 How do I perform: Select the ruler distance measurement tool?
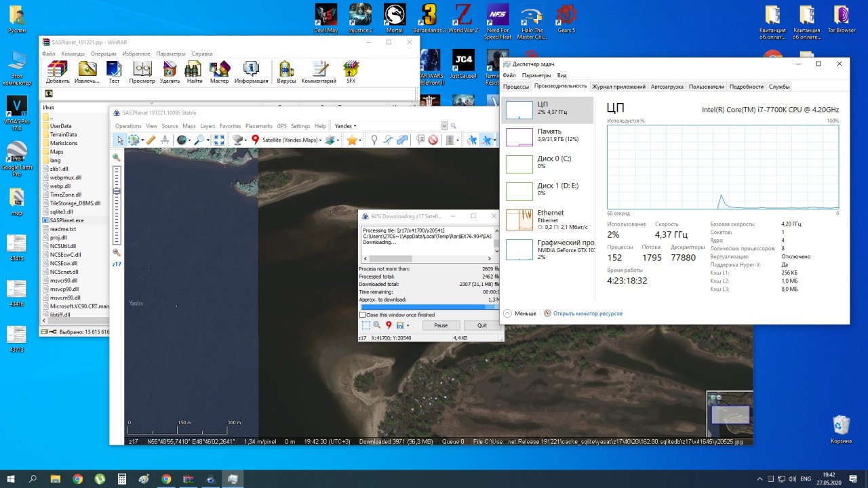click(151, 140)
